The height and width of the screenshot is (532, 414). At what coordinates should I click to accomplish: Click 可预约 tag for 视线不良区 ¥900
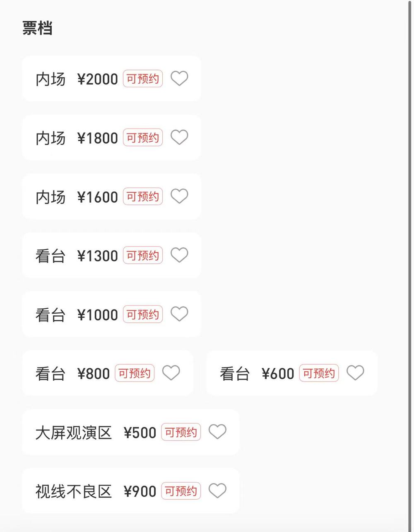pyautogui.click(x=181, y=491)
